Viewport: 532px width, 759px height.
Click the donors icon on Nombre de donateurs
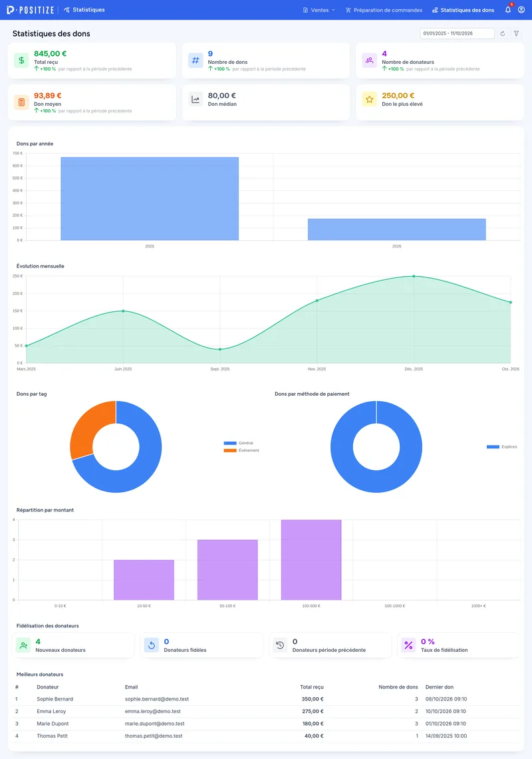(x=369, y=61)
